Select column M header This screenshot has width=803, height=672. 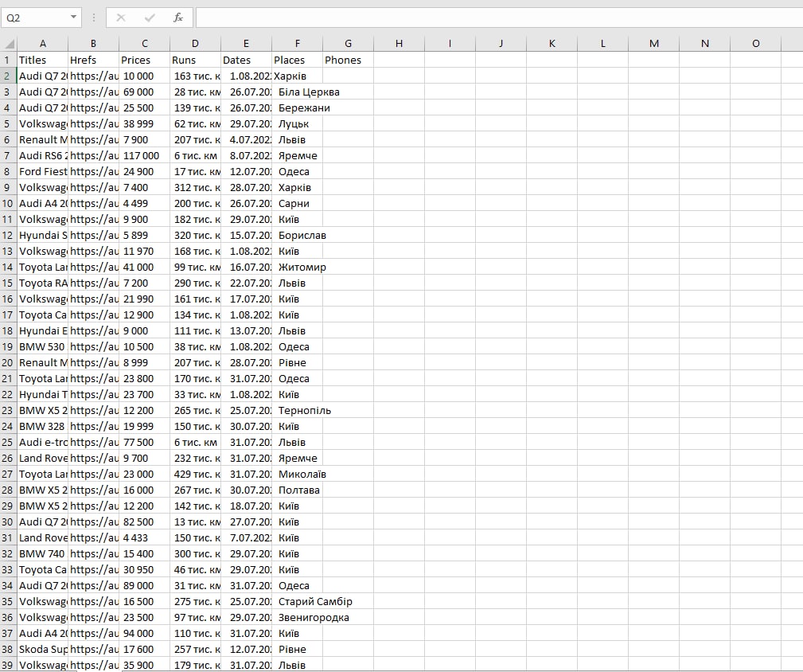point(654,44)
